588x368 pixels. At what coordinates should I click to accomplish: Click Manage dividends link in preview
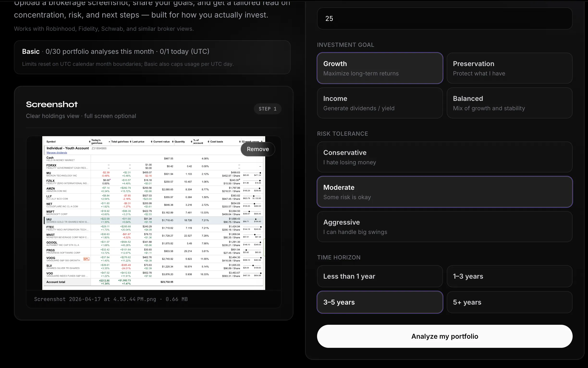pos(57,153)
